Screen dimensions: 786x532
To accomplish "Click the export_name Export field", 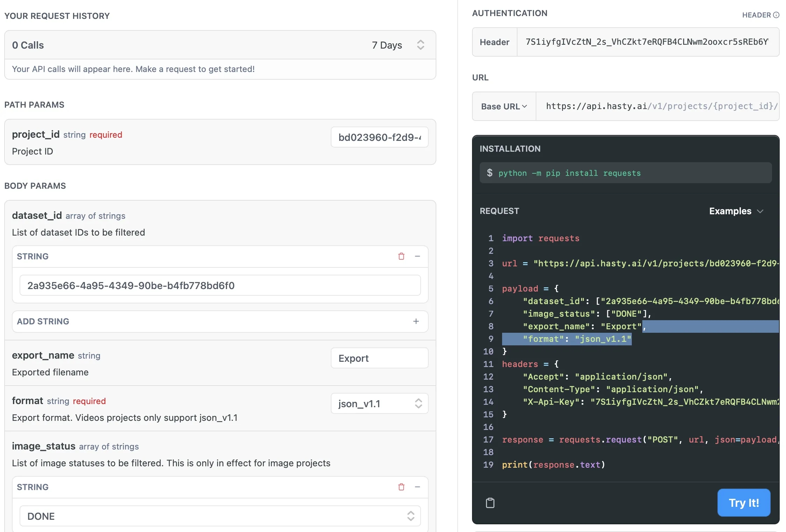I will tap(379, 358).
